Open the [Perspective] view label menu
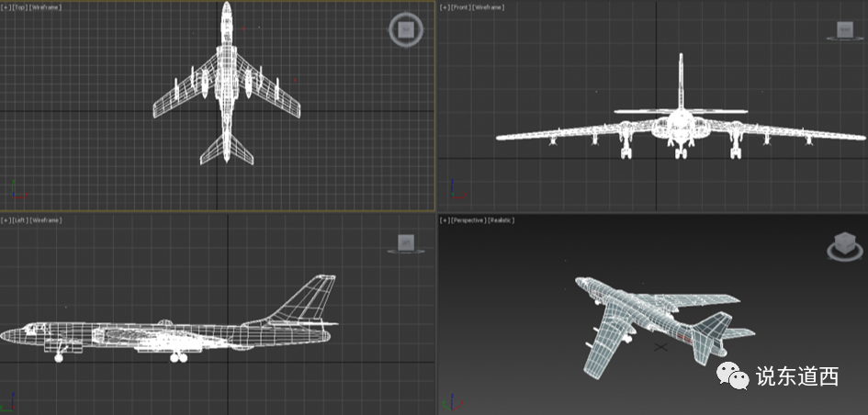The width and height of the screenshot is (868, 415). [x=467, y=220]
